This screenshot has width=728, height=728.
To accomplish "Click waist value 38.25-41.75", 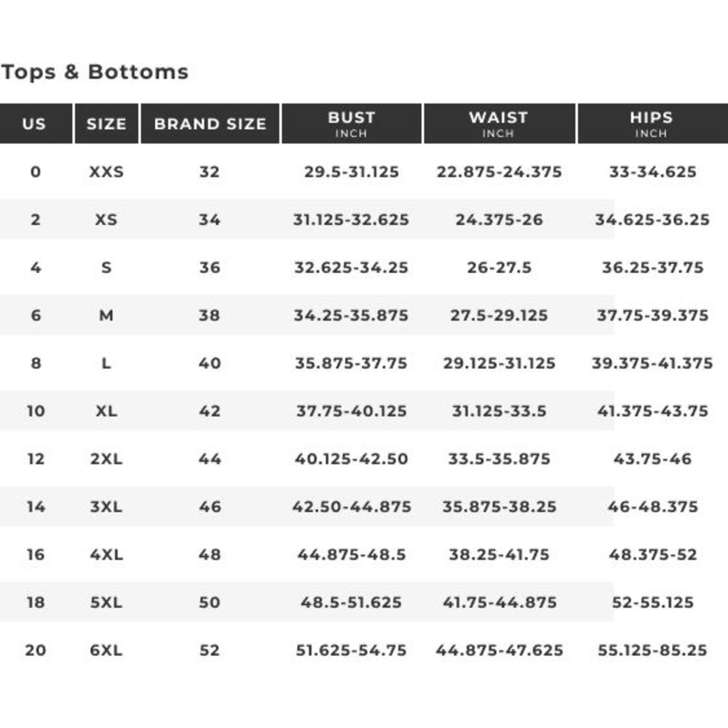I will pyautogui.click(x=499, y=554).
